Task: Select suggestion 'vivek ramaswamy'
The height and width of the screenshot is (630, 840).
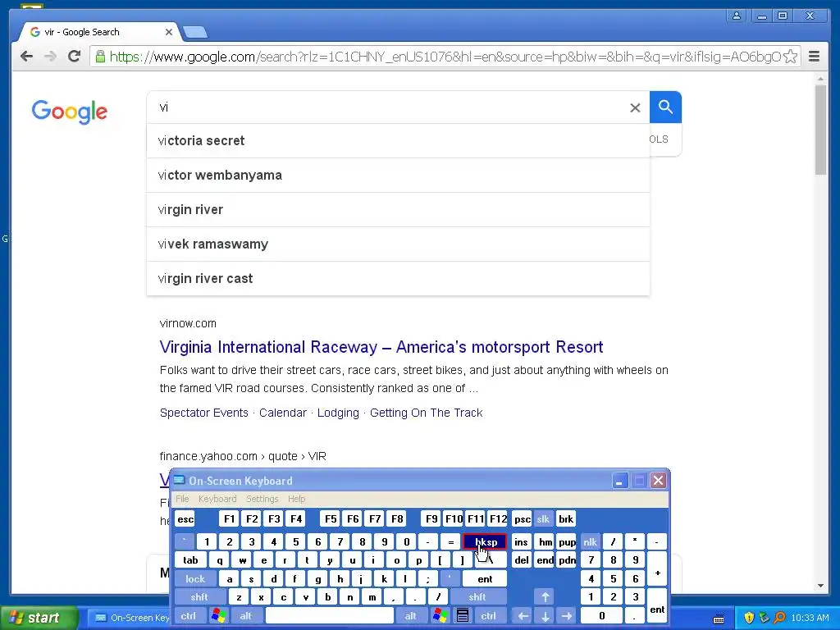Action: (398, 244)
